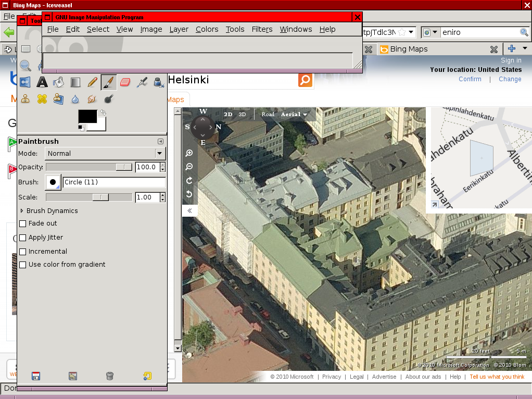Restore tool options preset

pyautogui.click(x=73, y=376)
